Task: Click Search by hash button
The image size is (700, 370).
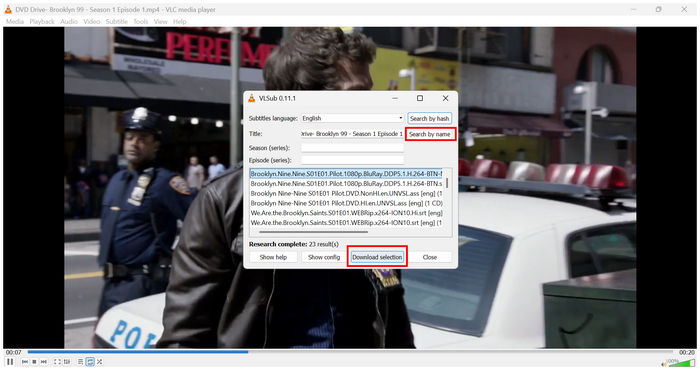Action: pyautogui.click(x=429, y=118)
